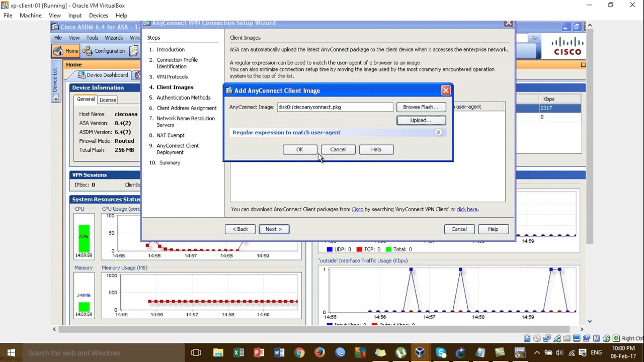
Task: Click the AnyConnect Image path field
Action: tap(335, 107)
